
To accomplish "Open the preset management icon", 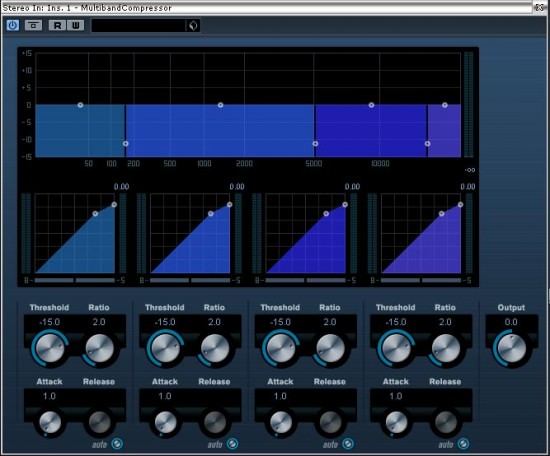I will [193, 26].
